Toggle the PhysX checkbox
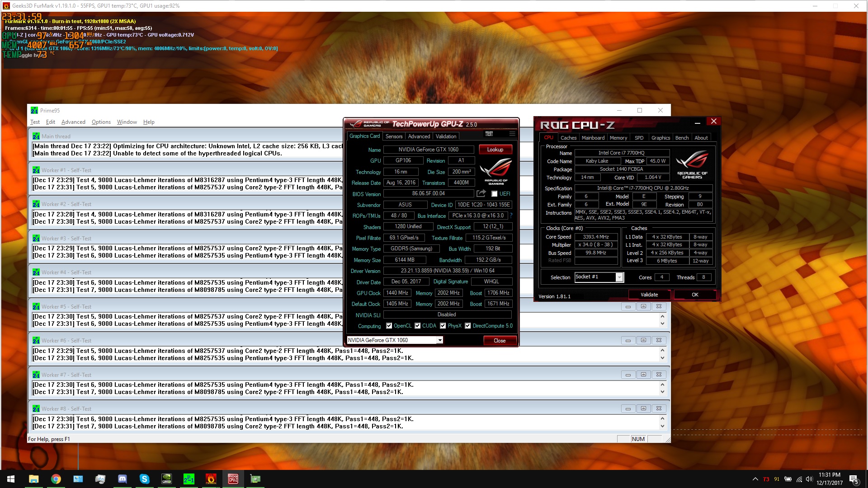 (443, 326)
